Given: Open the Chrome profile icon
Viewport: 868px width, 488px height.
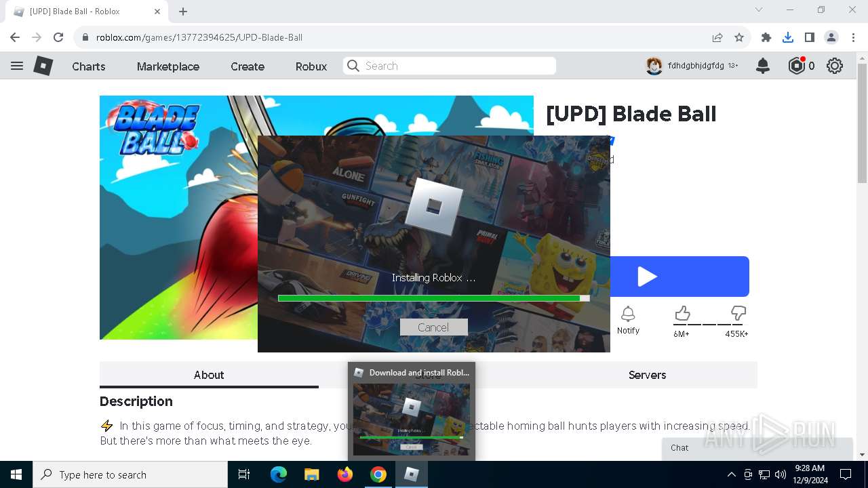Looking at the screenshot, I should click(831, 37).
